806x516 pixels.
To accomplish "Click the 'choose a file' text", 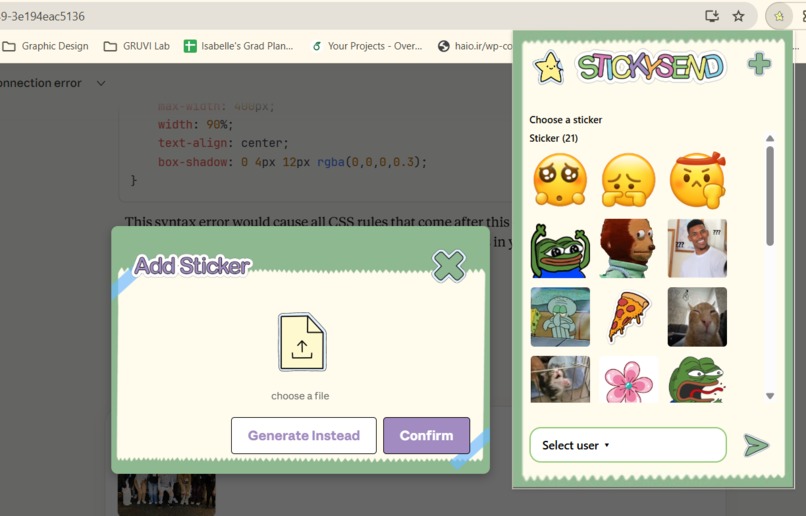I will click(x=300, y=396).
